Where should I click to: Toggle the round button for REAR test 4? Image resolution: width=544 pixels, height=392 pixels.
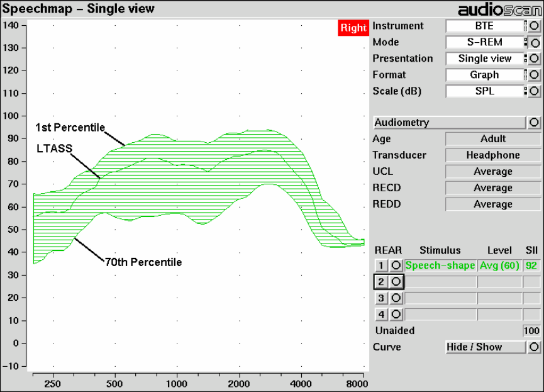pyautogui.click(x=396, y=314)
